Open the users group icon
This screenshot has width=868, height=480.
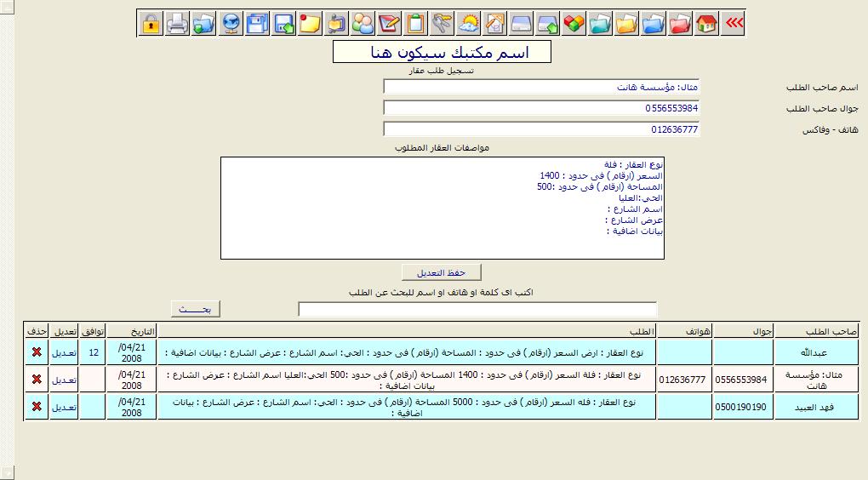[363, 23]
